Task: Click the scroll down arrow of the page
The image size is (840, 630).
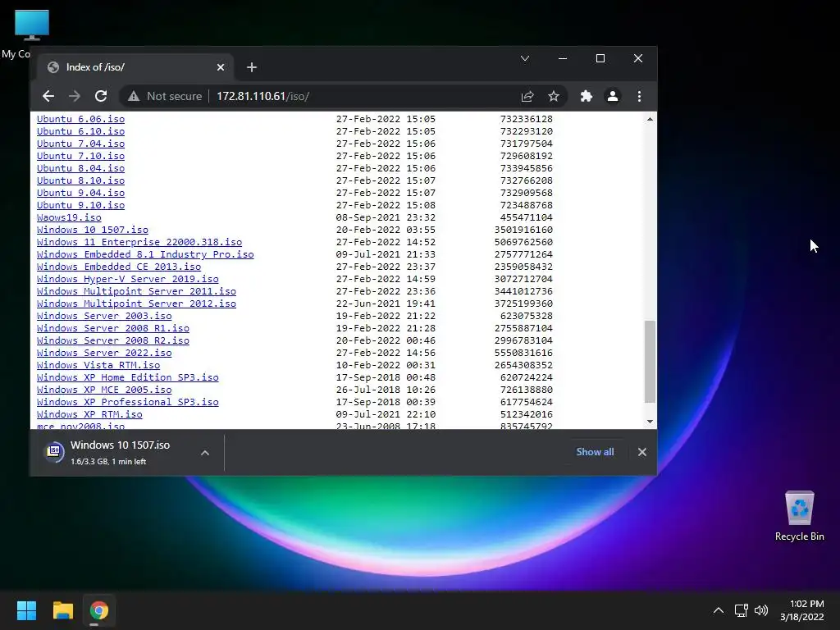Action: point(650,422)
